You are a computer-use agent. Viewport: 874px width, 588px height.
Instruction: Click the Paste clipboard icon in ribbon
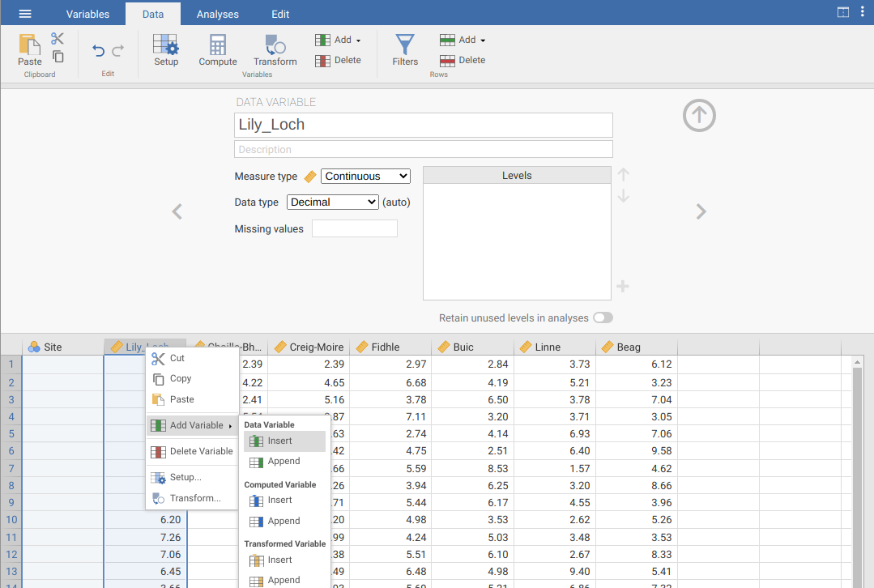(30, 50)
